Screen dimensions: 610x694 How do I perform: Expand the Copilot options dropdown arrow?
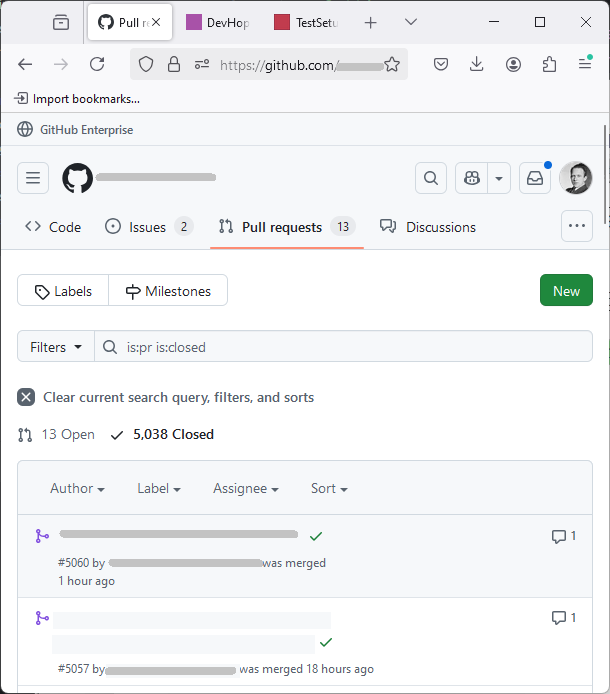coord(499,178)
